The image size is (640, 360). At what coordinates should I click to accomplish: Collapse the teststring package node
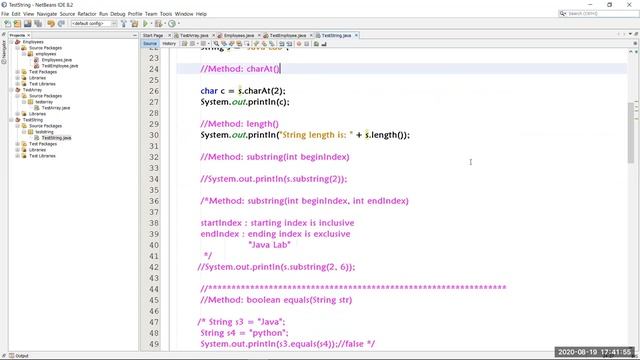[x=24, y=132]
